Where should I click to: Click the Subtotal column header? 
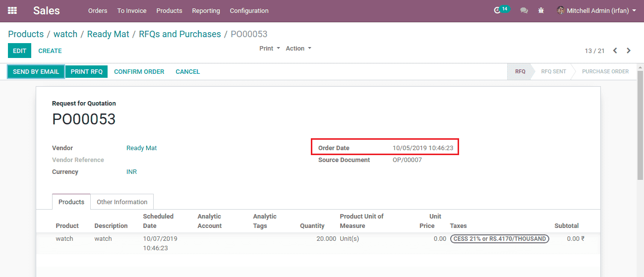point(567,226)
